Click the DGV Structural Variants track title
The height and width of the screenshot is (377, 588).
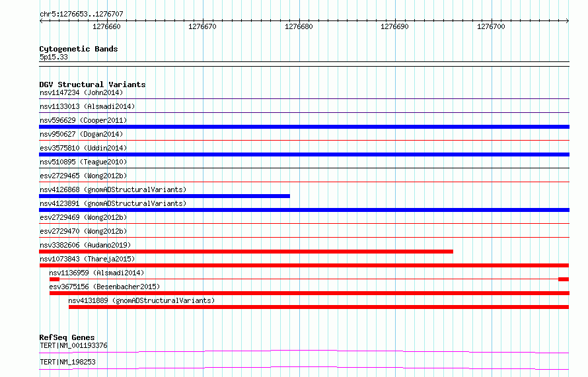[x=92, y=85]
